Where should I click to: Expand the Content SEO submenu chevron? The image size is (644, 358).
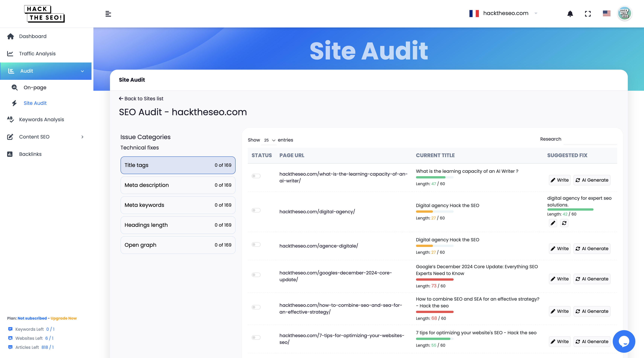coord(82,137)
